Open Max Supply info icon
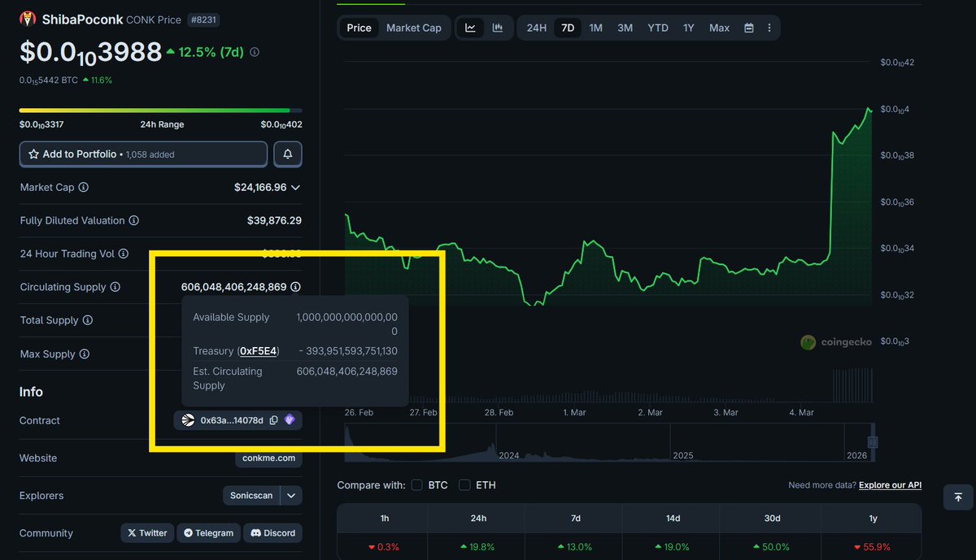 coord(84,354)
